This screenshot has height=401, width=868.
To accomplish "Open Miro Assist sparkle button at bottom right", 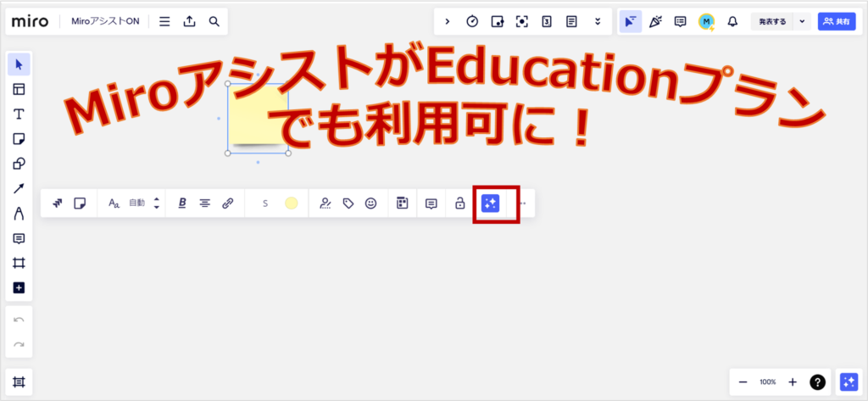I will click(x=849, y=382).
